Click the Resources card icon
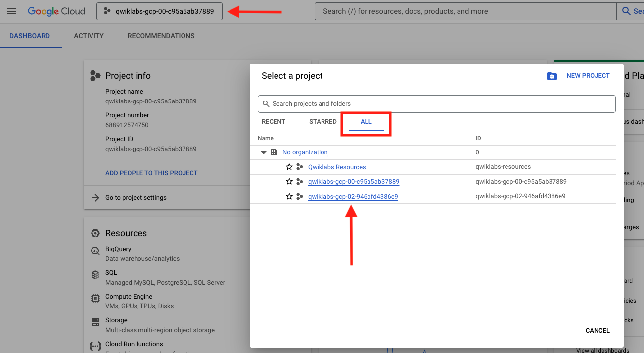Viewport: 644px width, 353px height. coord(95,233)
